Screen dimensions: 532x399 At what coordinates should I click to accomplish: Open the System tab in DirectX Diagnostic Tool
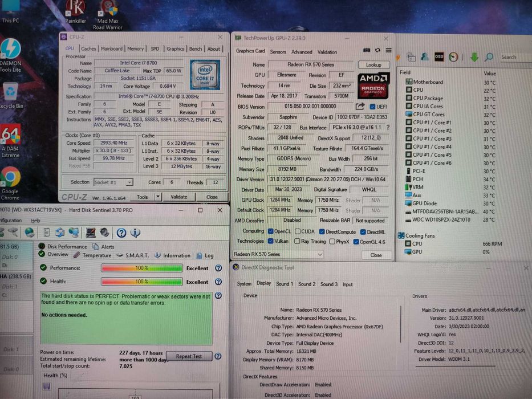click(x=244, y=284)
